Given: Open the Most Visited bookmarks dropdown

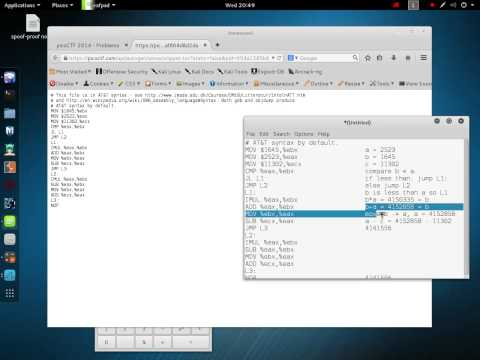Looking at the screenshot, I should click(70, 72).
